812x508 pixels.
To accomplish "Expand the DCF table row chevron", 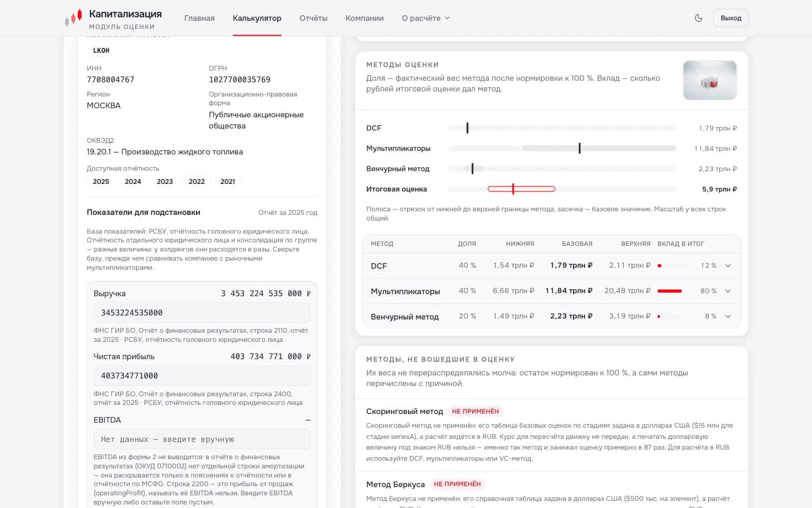I will click(728, 266).
